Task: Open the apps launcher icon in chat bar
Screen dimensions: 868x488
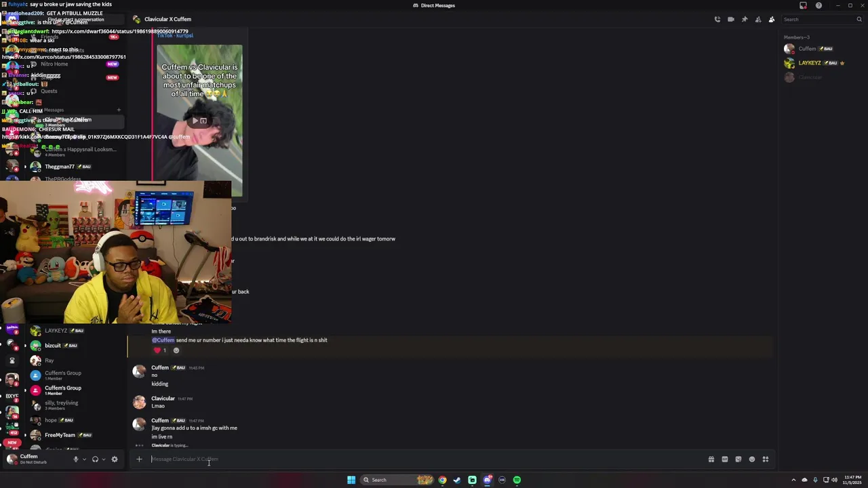Action: click(766, 459)
